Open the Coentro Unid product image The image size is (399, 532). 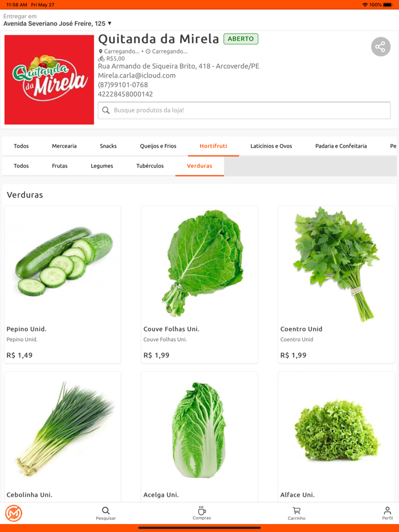(x=336, y=264)
